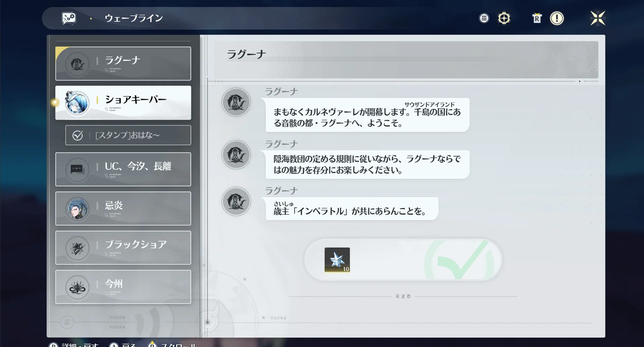This screenshot has width=644, height=347.
Task: Click Jiyan's portrait icon next to 忌炎
Action: pyautogui.click(x=77, y=209)
